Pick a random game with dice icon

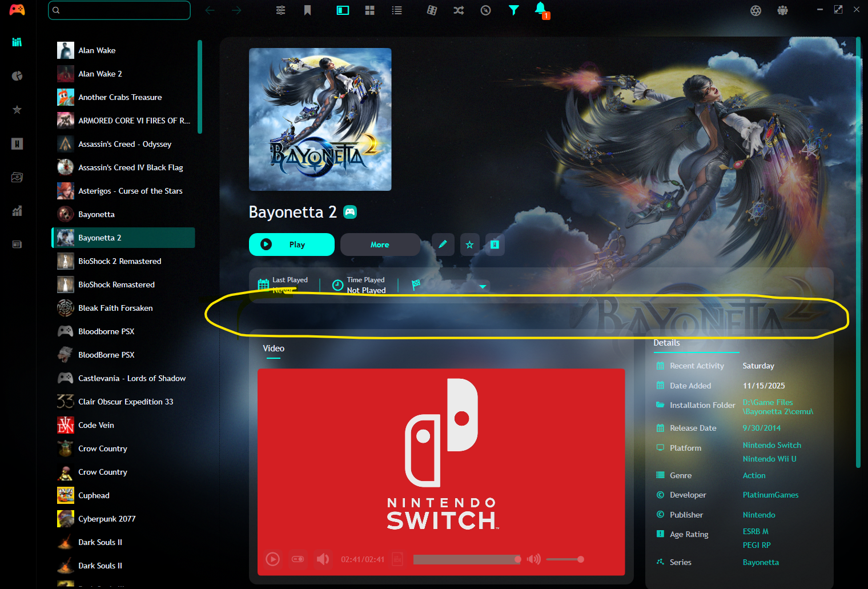point(432,10)
